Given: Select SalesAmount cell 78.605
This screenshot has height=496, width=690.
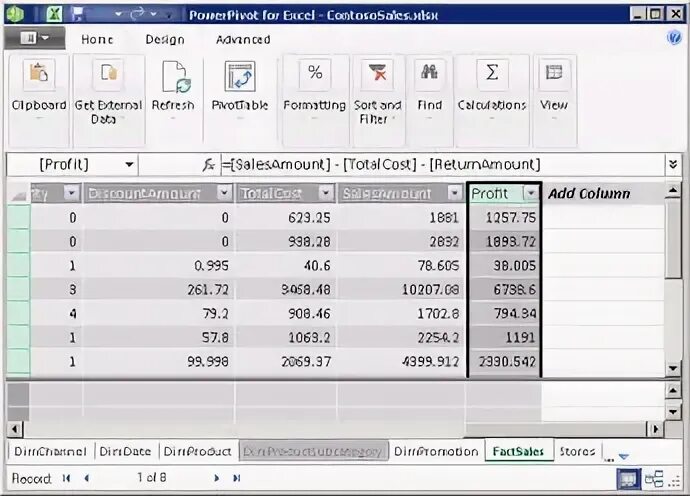Looking at the screenshot, I should pos(401,265).
